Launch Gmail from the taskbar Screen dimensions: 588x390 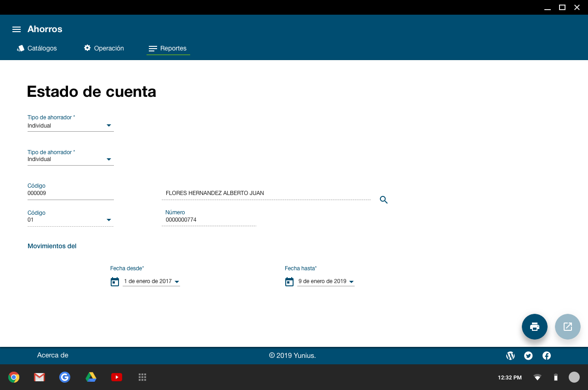[40, 377]
